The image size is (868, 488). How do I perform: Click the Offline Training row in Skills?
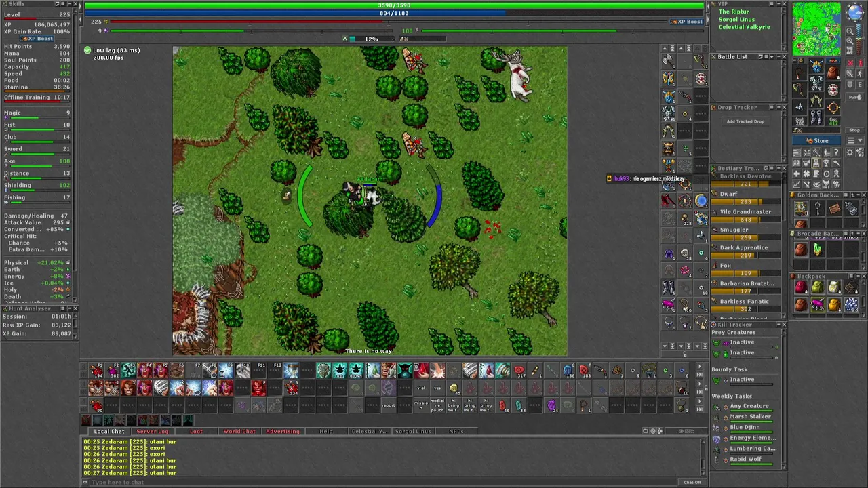click(37, 97)
